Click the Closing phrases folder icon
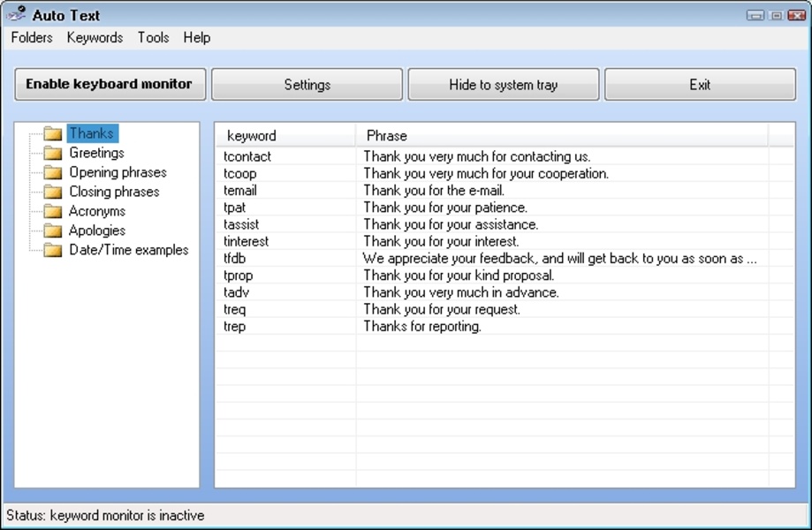The image size is (812, 530). [x=53, y=193]
